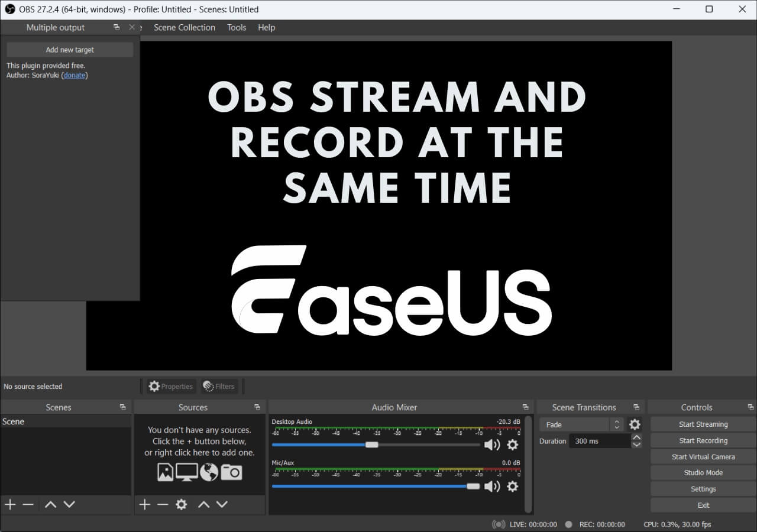Click Start Virtual Camera

pyautogui.click(x=703, y=457)
